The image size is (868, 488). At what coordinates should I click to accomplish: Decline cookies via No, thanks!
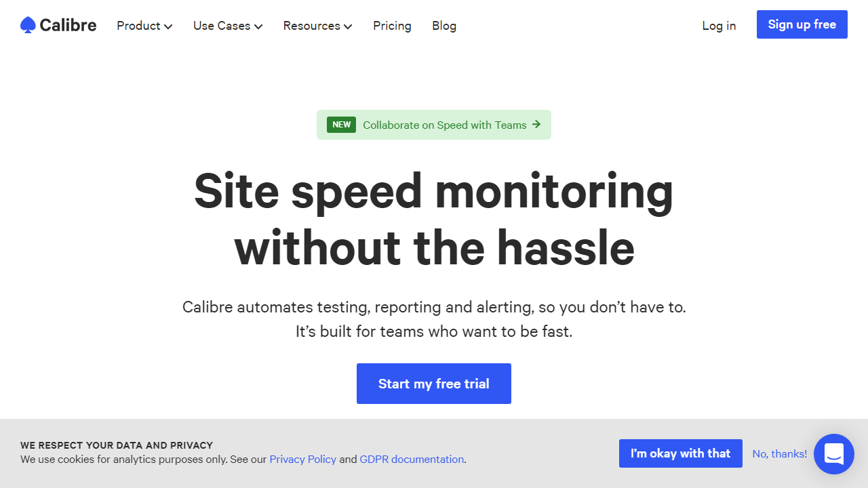tap(780, 454)
